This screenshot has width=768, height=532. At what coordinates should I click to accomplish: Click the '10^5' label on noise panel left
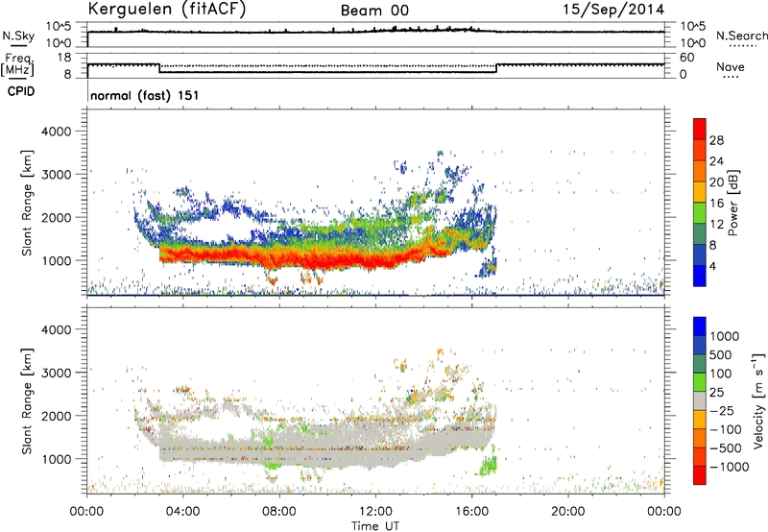pyautogui.click(x=59, y=27)
